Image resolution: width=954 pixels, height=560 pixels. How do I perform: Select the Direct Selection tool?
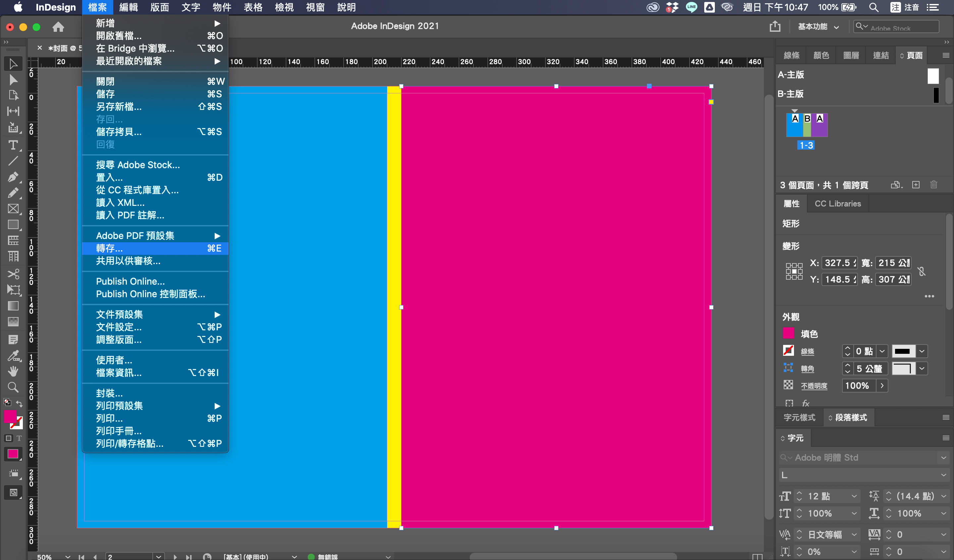13,79
